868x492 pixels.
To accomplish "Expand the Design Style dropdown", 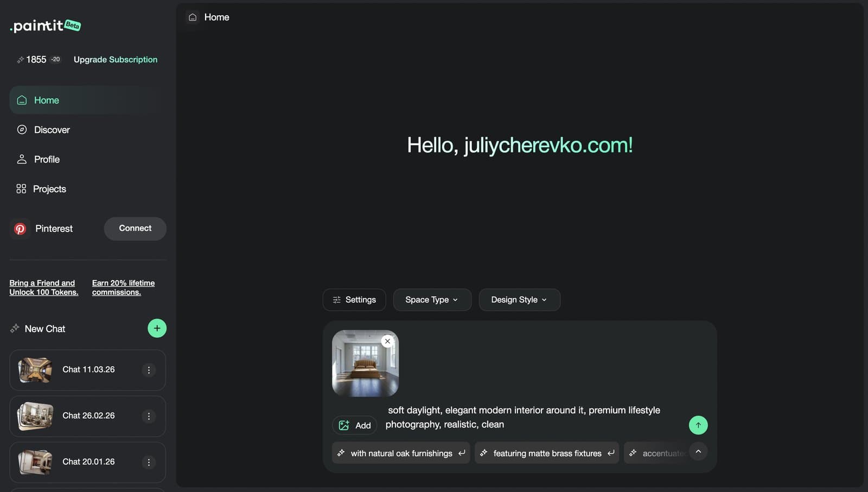I will click(x=519, y=300).
